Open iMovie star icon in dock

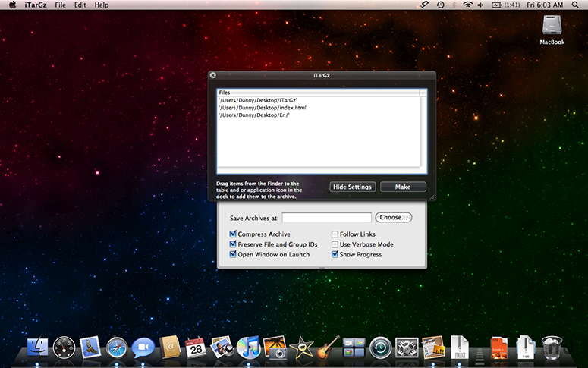point(301,348)
